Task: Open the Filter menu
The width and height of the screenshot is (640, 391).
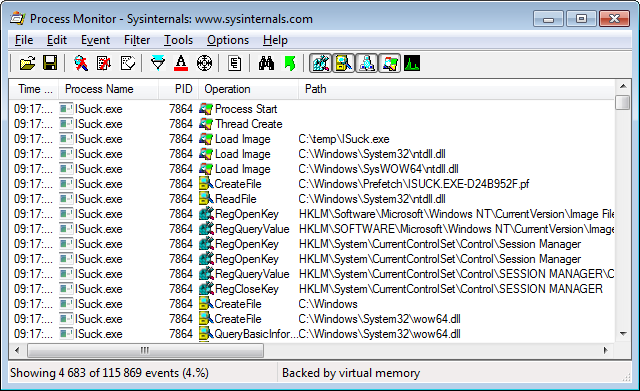Action: coord(137,40)
